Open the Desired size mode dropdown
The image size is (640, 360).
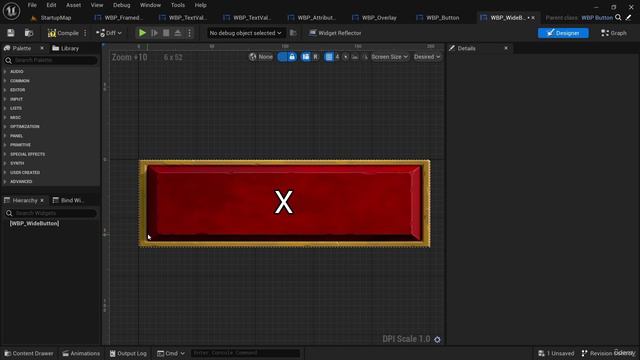[427, 57]
